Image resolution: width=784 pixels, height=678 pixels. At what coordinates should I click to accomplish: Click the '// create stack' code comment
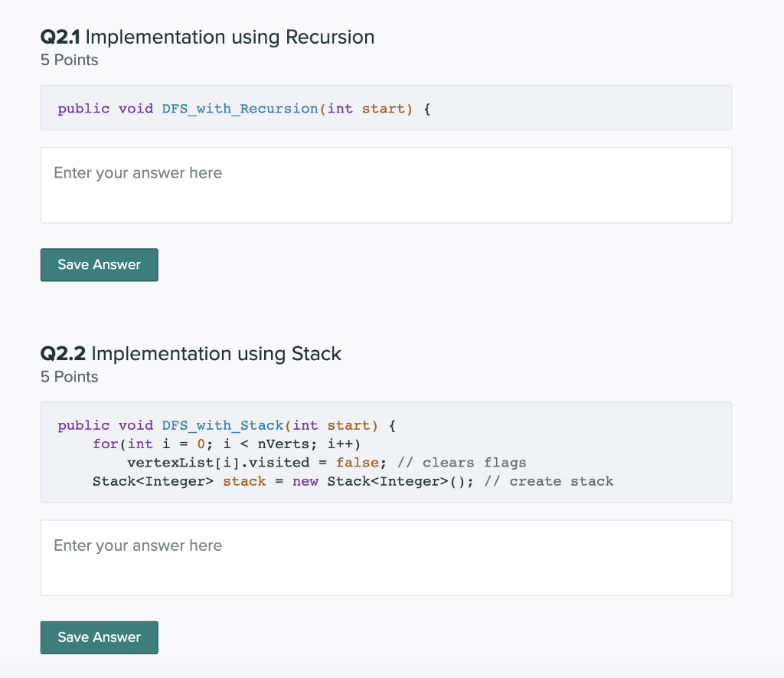(x=552, y=481)
